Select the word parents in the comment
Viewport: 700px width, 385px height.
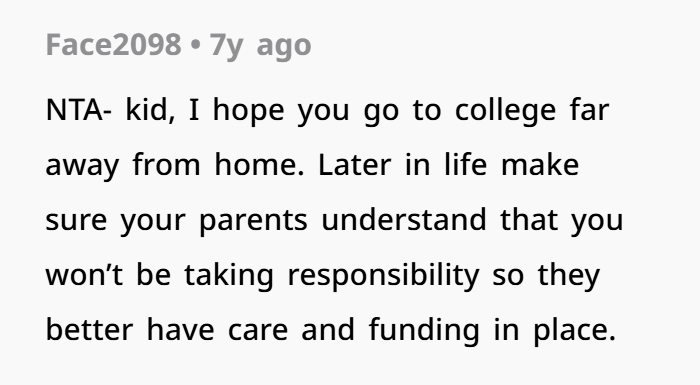(x=253, y=222)
